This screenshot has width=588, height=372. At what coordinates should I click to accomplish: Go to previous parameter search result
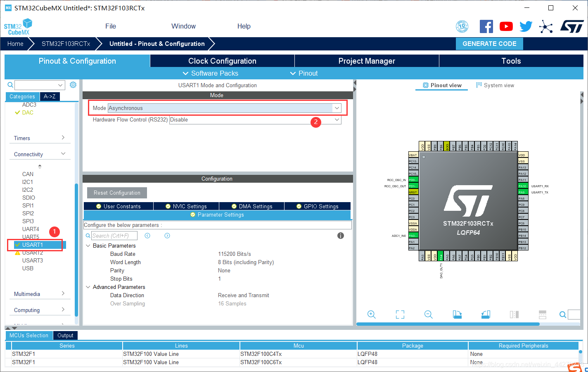pos(147,236)
